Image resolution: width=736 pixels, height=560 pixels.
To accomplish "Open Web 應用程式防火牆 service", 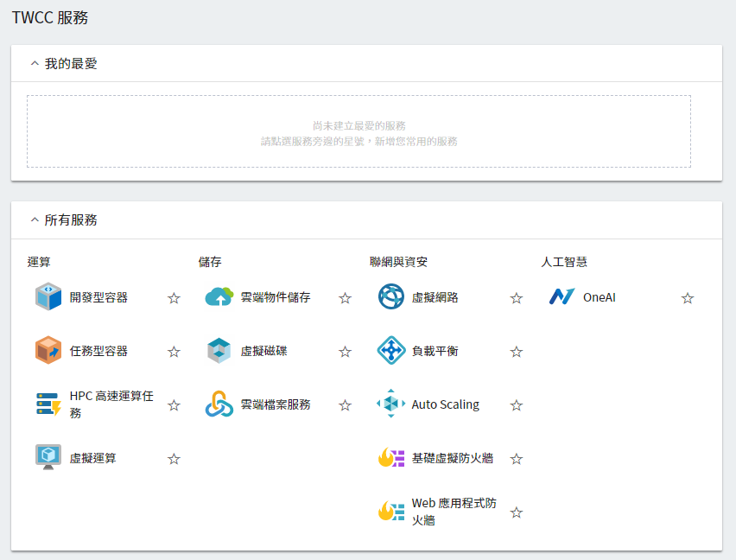I will tap(390, 512).
